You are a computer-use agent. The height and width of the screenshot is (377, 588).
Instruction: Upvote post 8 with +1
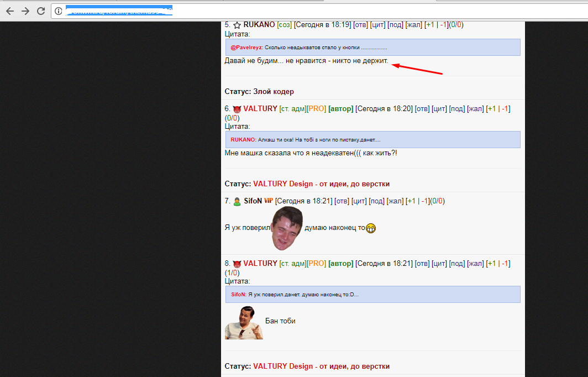click(x=492, y=263)
